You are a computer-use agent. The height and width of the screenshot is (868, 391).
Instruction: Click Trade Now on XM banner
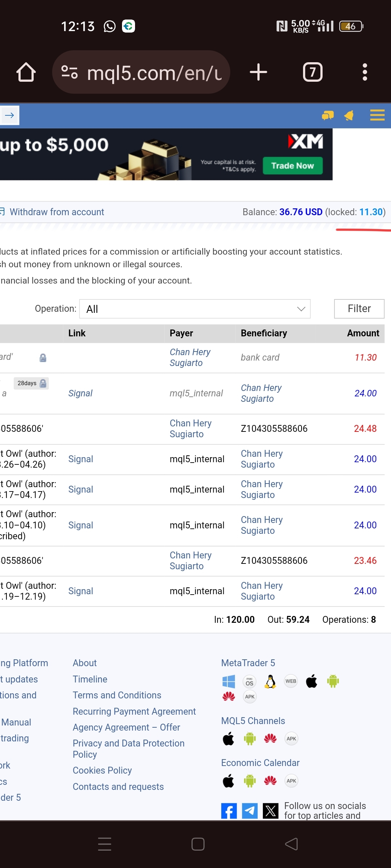[x=293, y=166]
